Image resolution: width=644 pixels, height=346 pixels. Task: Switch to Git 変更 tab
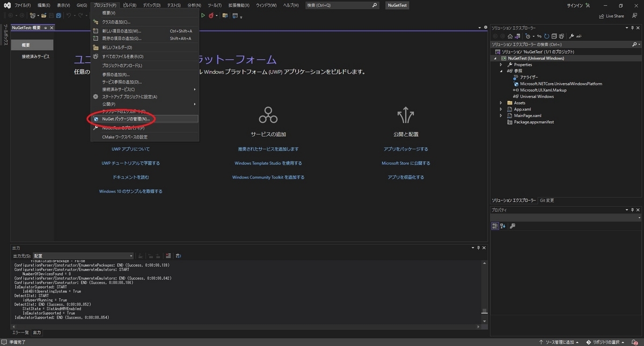[x=547, y=200]
